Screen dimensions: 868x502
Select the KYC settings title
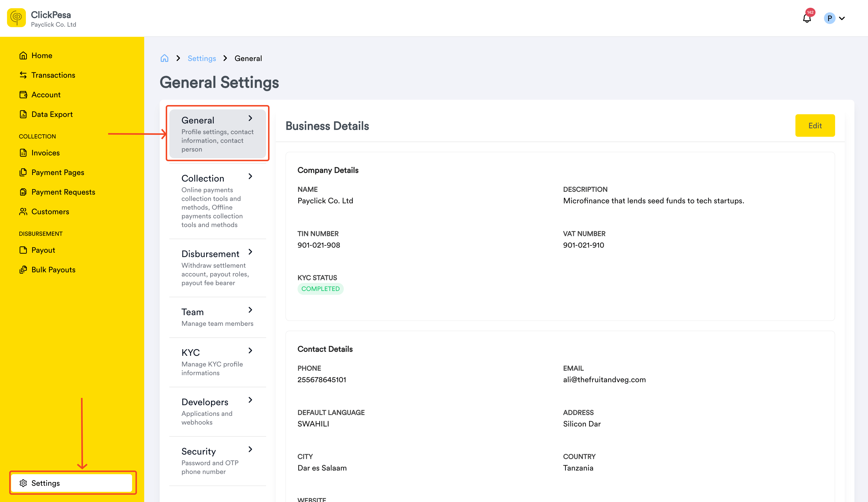pos(190,353)
